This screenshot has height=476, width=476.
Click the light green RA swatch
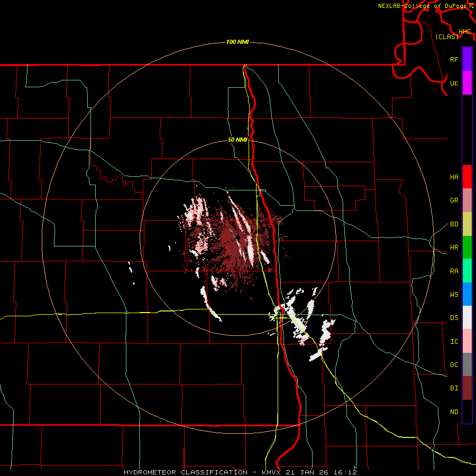tap(467, 271)
